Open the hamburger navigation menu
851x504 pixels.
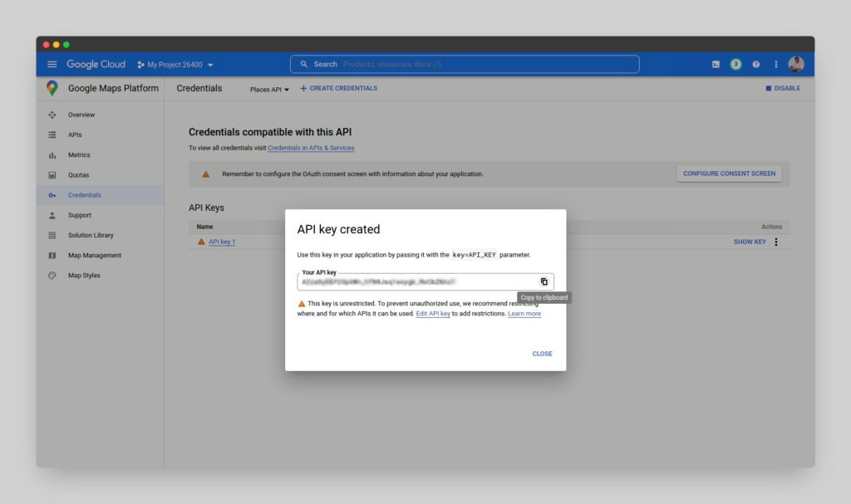click(52, 64)
